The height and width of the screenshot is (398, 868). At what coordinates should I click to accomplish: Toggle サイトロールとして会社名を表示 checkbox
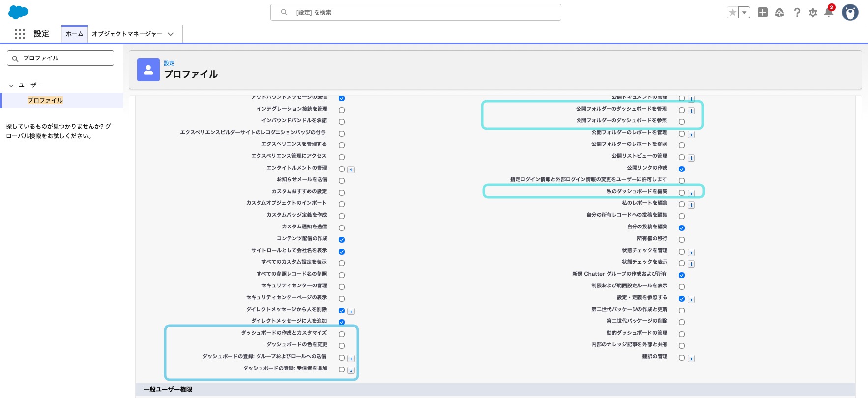342,252
